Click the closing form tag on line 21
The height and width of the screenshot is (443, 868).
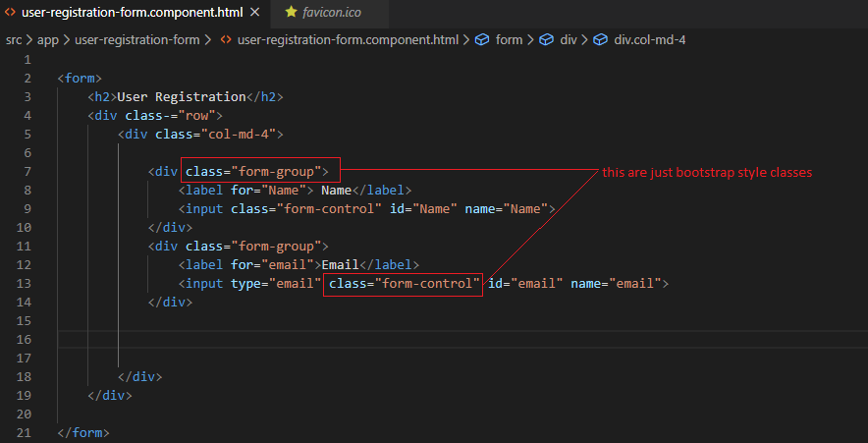tap(83, 432)
